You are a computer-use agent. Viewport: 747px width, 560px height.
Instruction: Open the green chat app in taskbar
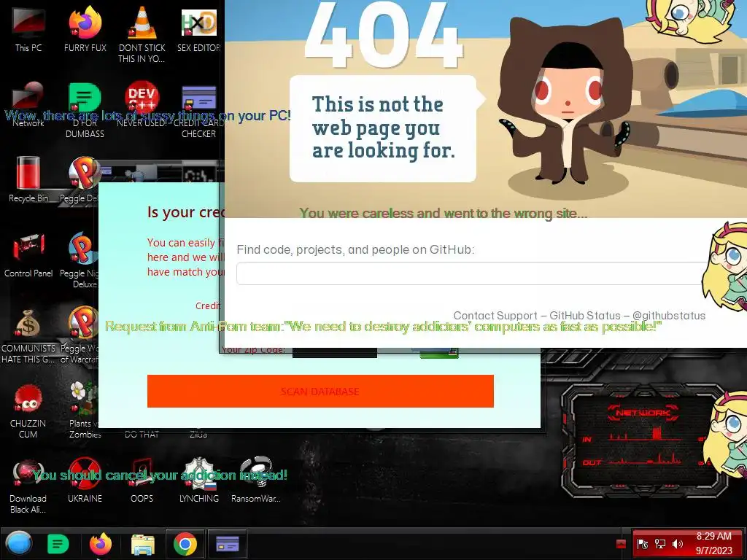click(x=58, y=544)
